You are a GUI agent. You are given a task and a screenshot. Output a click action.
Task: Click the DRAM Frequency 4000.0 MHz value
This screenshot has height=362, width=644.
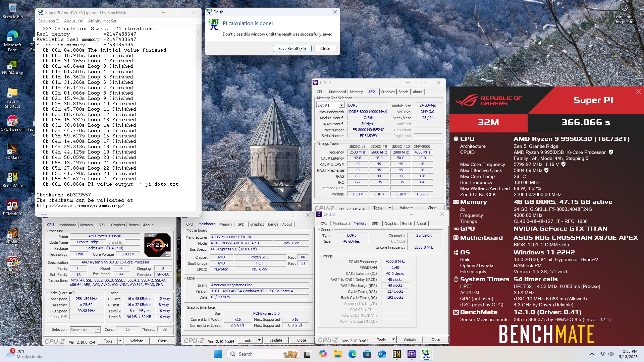[395, 261]
